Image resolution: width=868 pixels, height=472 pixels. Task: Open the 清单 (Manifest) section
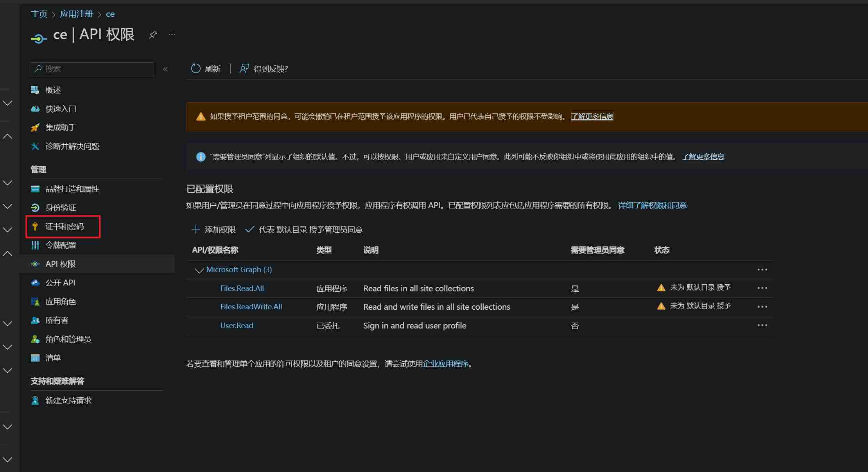click(x=53, y=357)
